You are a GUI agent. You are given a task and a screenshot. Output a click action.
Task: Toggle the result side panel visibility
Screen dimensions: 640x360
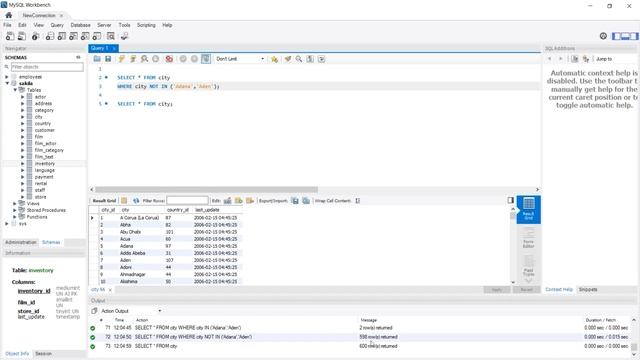[x=510, y=200]
